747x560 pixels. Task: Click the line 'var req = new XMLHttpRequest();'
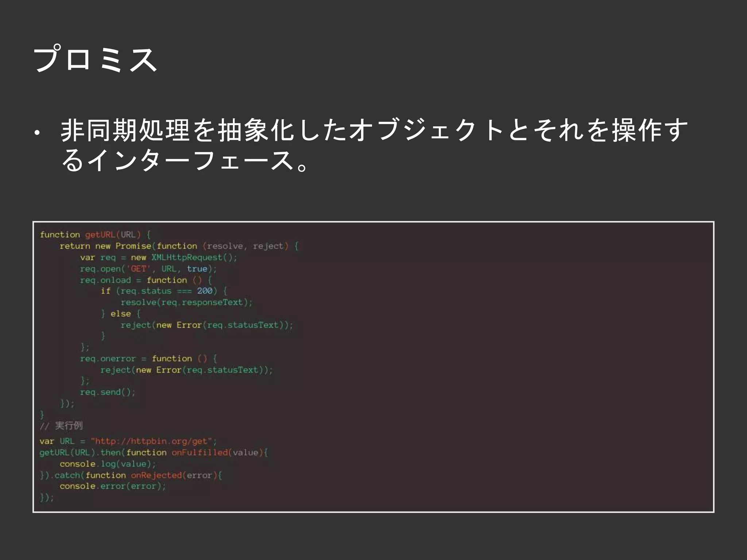[x=159, y=257]
